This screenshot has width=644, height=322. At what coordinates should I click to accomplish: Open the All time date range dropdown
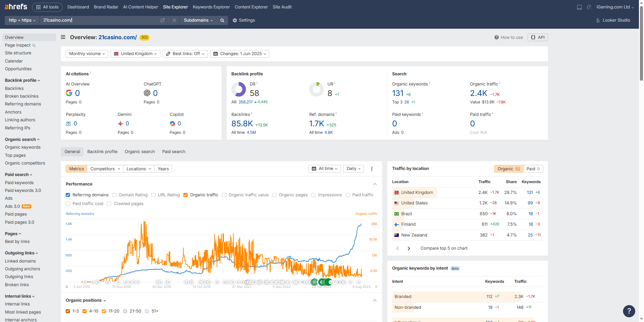[324, 169]
